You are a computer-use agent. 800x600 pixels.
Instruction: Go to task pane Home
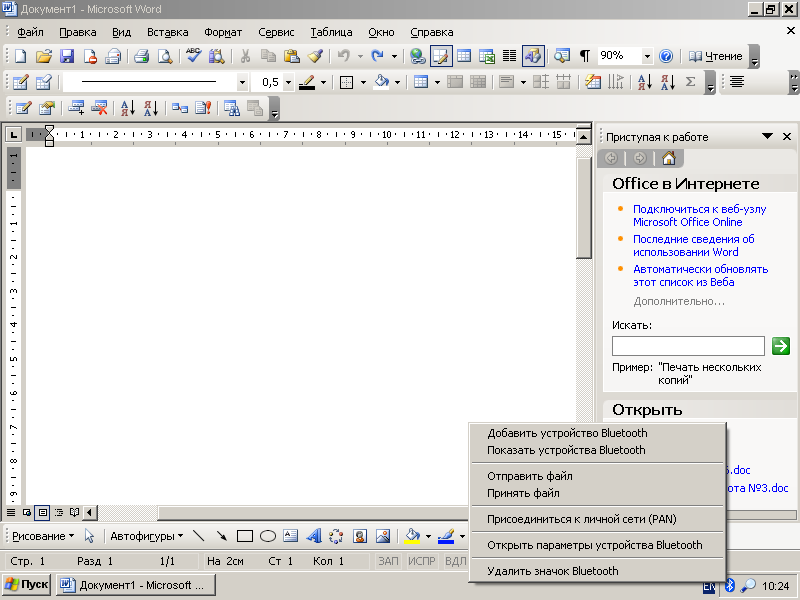coord(668,158)
